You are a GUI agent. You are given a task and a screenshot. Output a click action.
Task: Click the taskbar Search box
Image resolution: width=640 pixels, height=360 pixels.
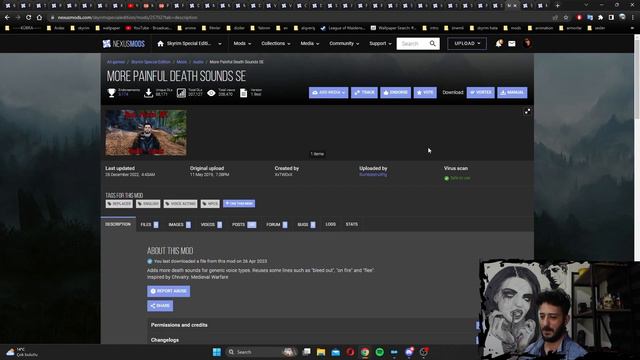(x=261, y=352)
